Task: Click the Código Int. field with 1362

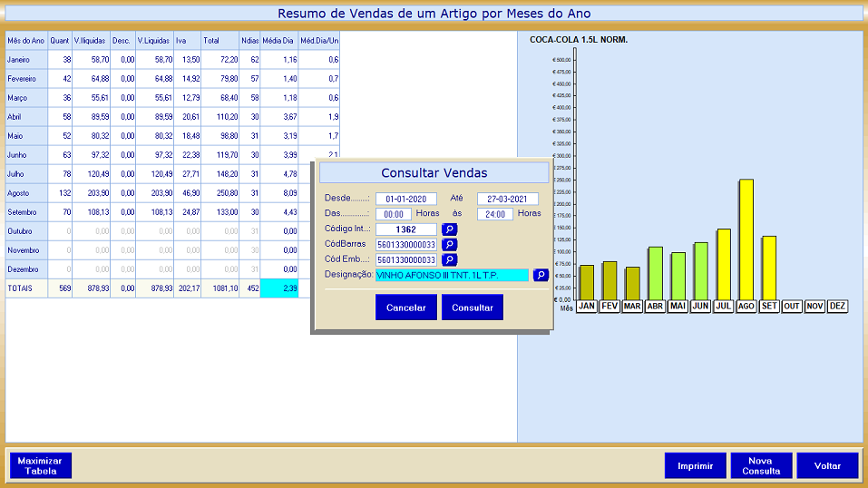Action: click(x=405, y=229)
